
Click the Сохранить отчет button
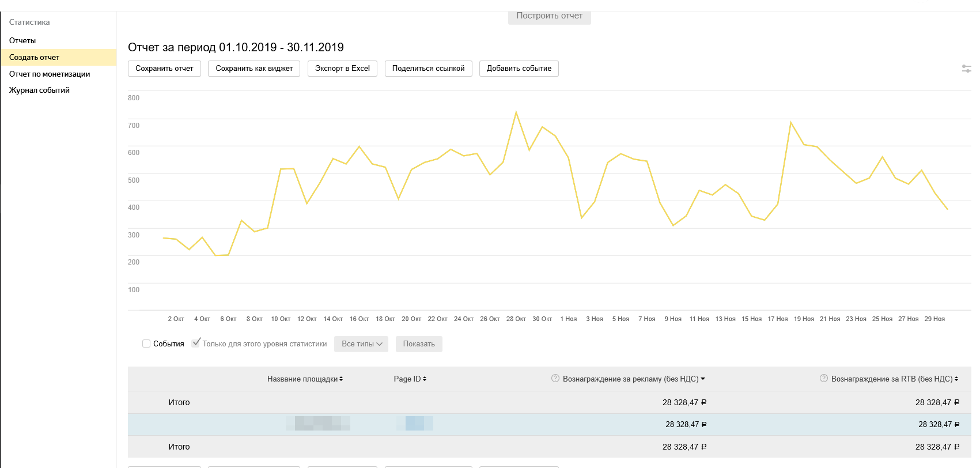(x=164, y=69)
